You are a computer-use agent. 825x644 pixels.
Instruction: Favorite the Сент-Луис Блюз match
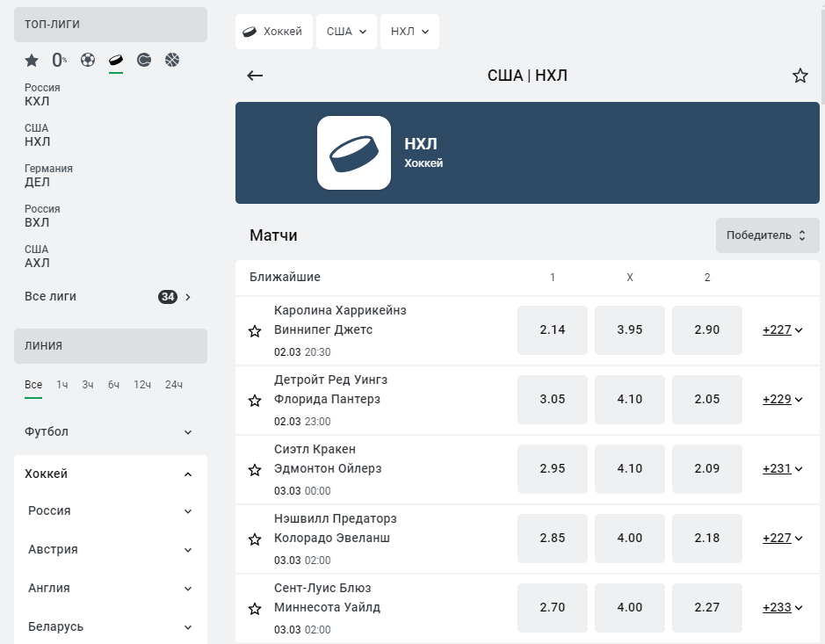click(x=255, y=609)
